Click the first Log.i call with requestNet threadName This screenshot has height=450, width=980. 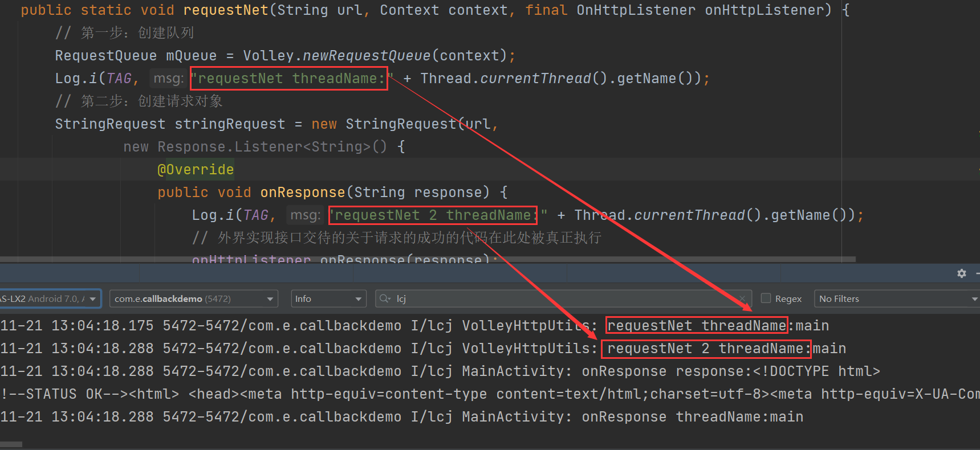coord(383,79)
